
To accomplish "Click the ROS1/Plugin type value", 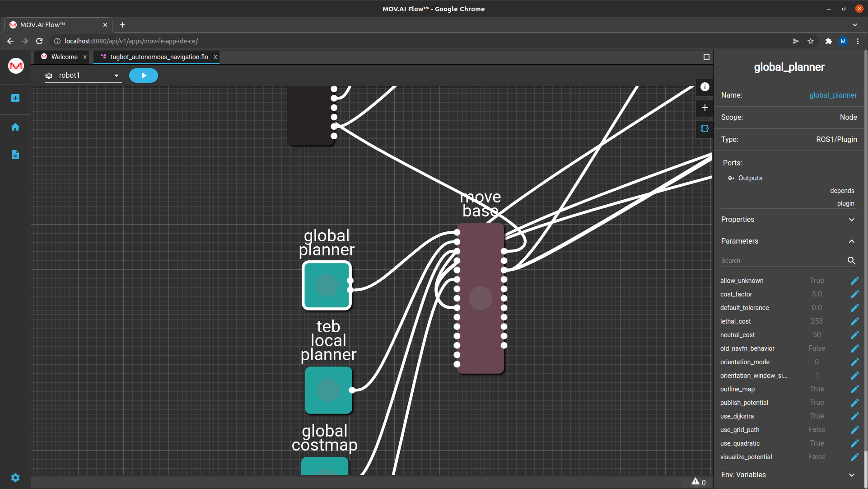I will [836, 140].
